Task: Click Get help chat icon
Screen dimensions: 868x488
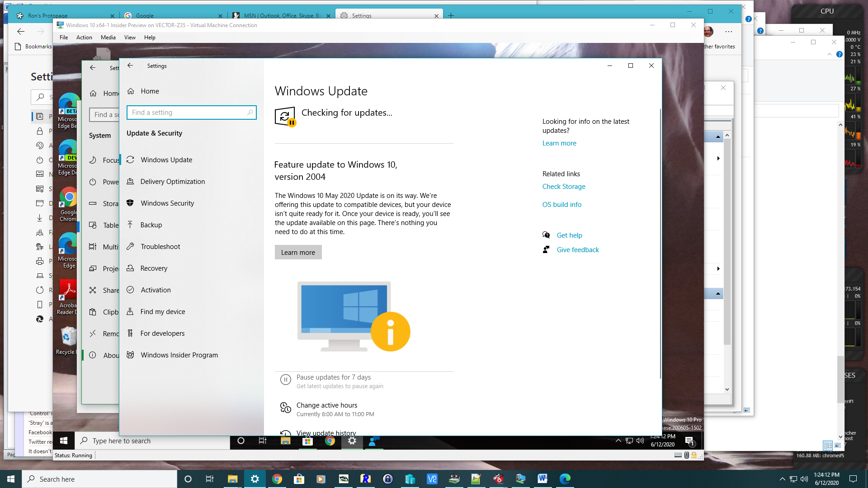Action: pyautogui.click(x=546, y=235)
